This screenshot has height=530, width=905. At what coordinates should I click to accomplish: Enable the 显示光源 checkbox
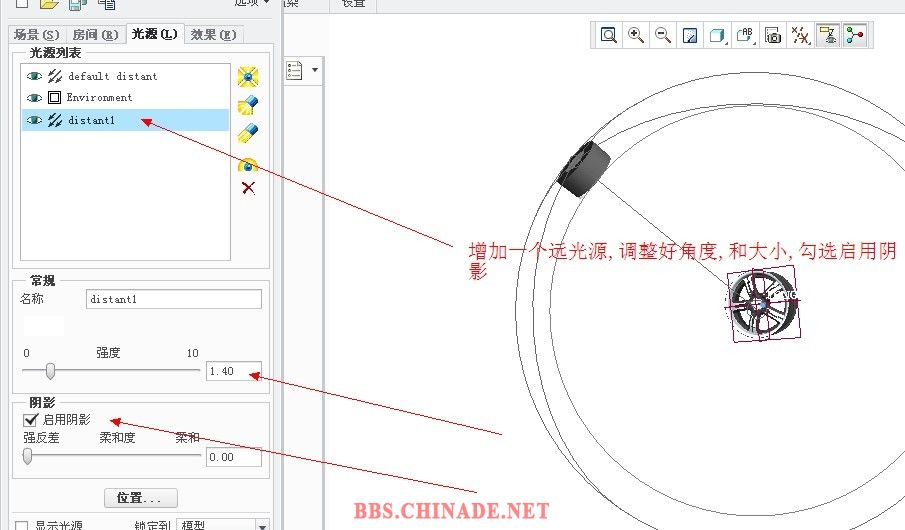point(21,525)
